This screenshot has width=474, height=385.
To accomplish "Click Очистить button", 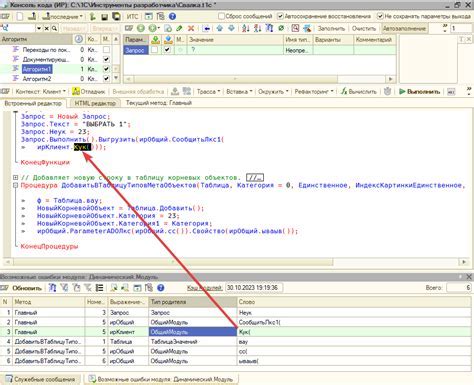I will coord(364,28).
